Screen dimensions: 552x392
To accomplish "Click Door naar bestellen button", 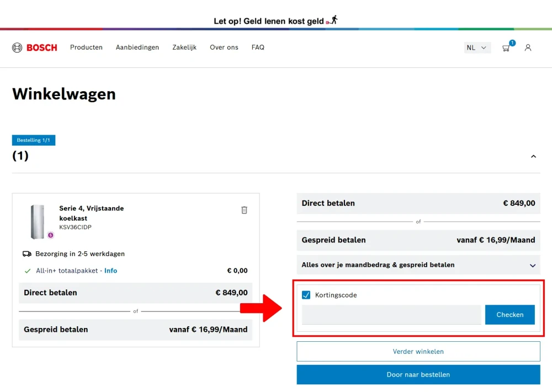I will click(x=418, y=374).
